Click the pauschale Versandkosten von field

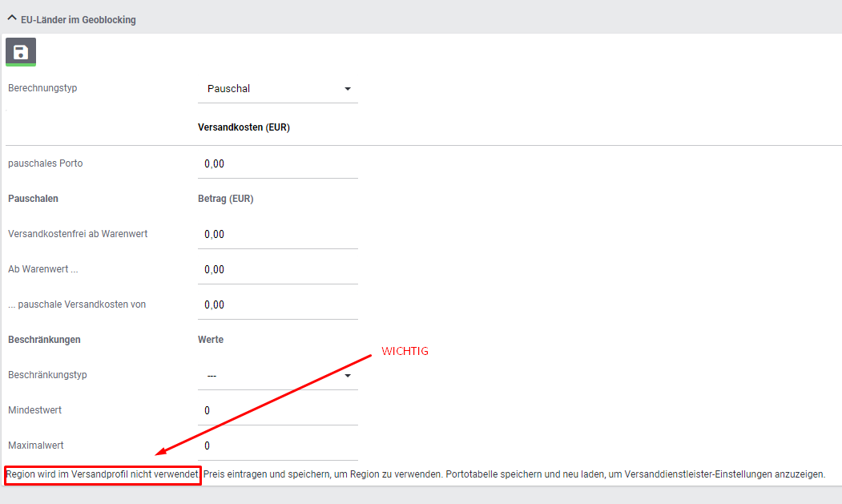pyautogui.click(x=277, y=304)
